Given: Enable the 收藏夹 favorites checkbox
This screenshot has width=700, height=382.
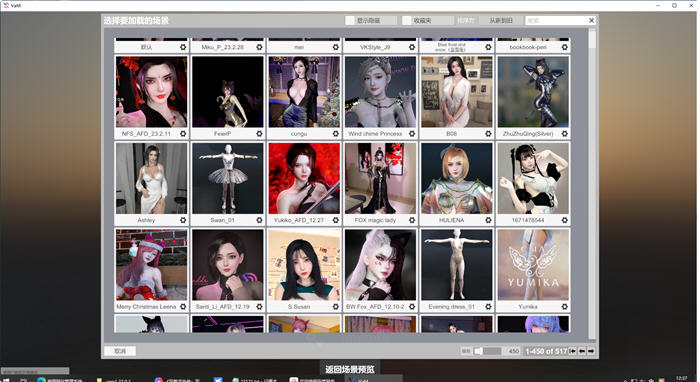Looking at the screenshot, I should coord(407,21).
